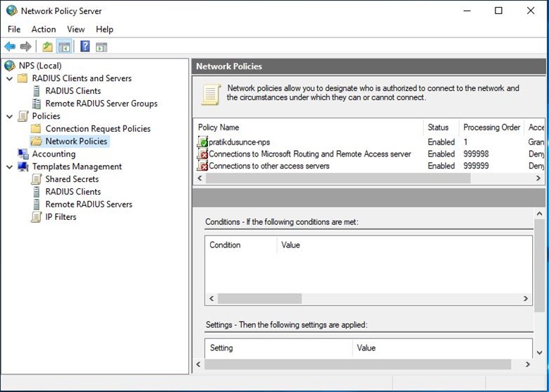
Task: Collapse the Policies tree node
Action: [x=10, y=116]
